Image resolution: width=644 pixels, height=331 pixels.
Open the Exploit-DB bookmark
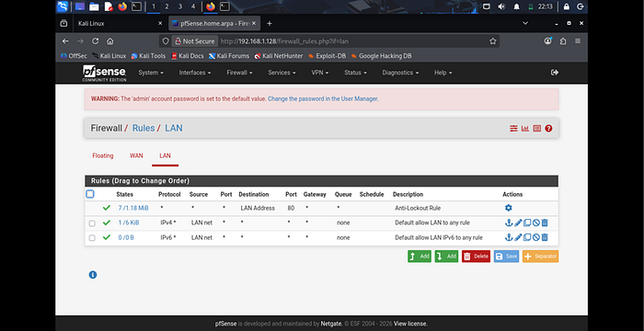coord(327,56)
